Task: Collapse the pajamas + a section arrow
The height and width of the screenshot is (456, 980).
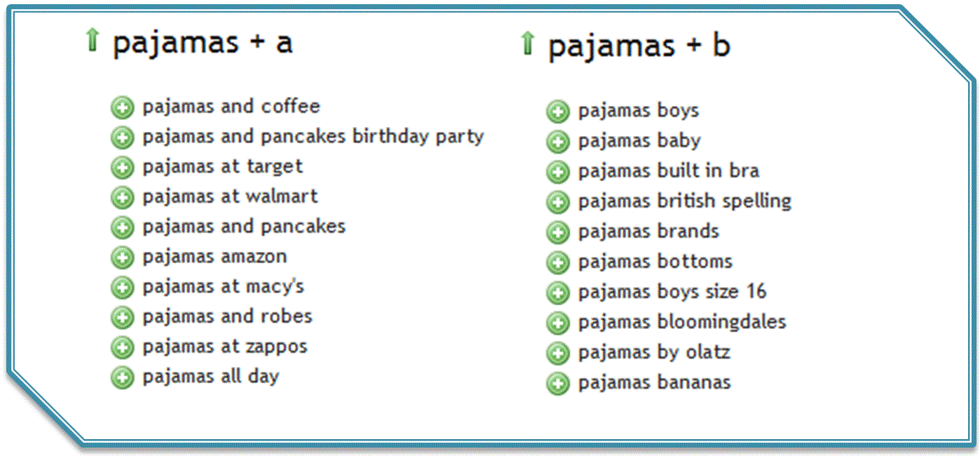Action: [92, 40]
